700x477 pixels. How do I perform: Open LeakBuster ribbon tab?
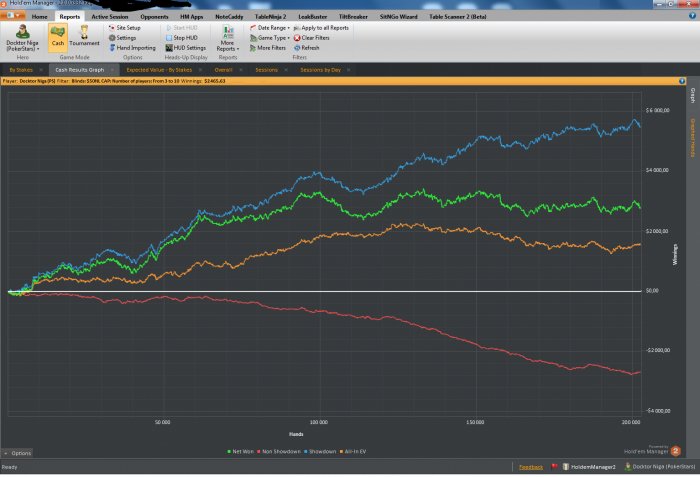point(312,17)
